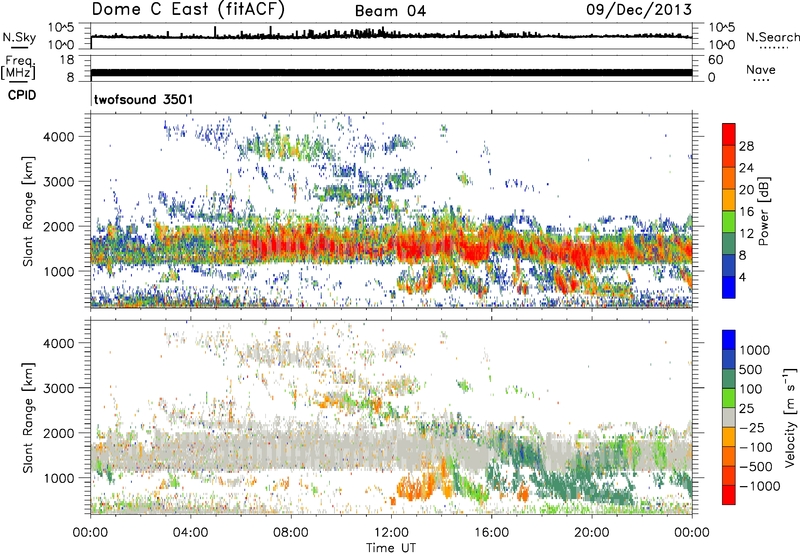Screen dimensions: 800x554
Task: Click '-1000' on the Velocity scale
Action: pyautogui.click(x=760, y=486)
